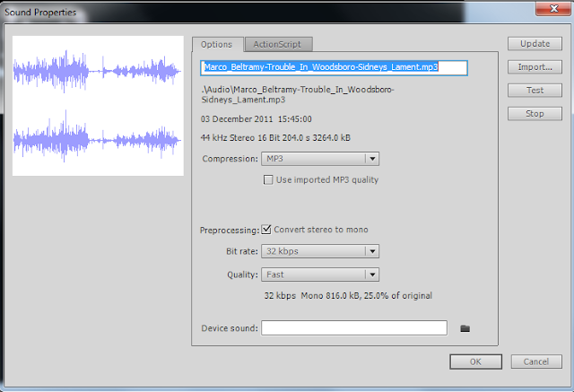Image resolution: width=574 pixels, height=392 pixels.
Task: Click the Preprocessing label
Action: [x=230, y=231]
